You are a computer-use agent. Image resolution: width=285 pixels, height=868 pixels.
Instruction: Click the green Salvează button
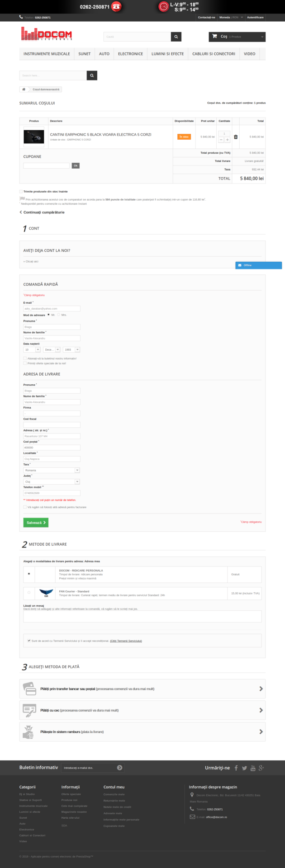[36, 523]
